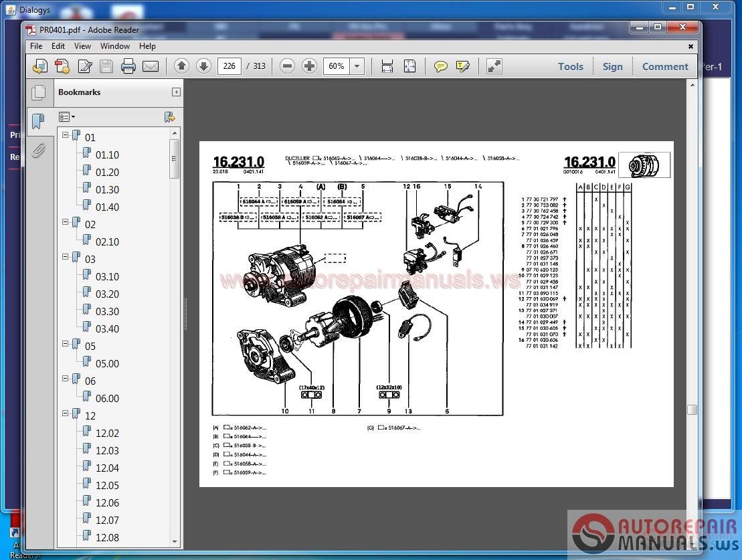Print the document with the printer icon

(128, 66)
